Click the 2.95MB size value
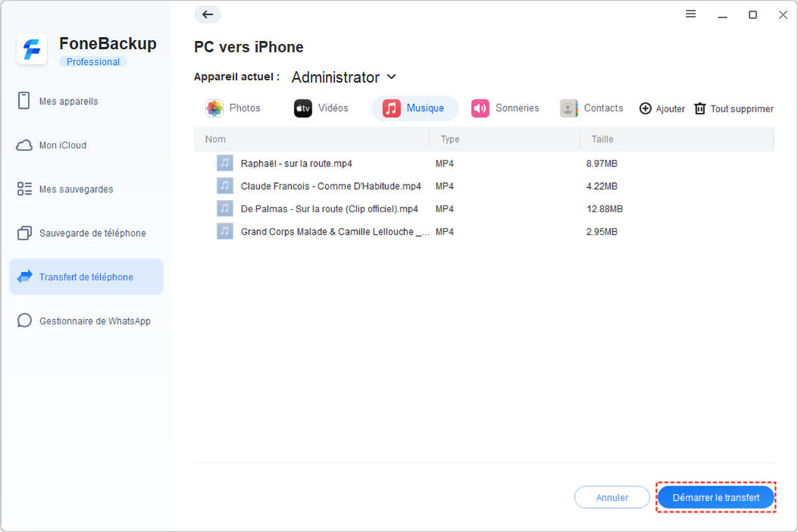The height and width of the screenshot is (532, 798). pos(602,232)
